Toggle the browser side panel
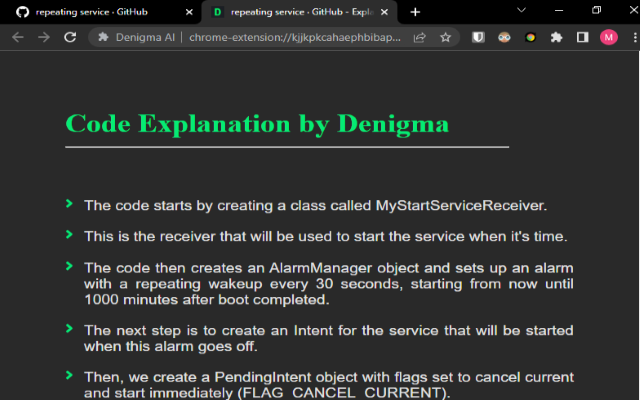This screenshot has height=400, width=640. tap(582, 38)
